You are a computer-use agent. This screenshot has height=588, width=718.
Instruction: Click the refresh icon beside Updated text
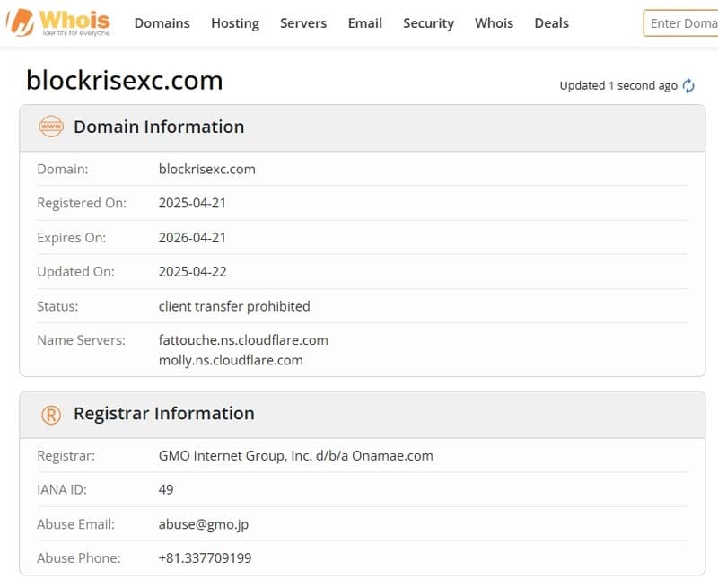pyautogui.click(x=688, y=86)
